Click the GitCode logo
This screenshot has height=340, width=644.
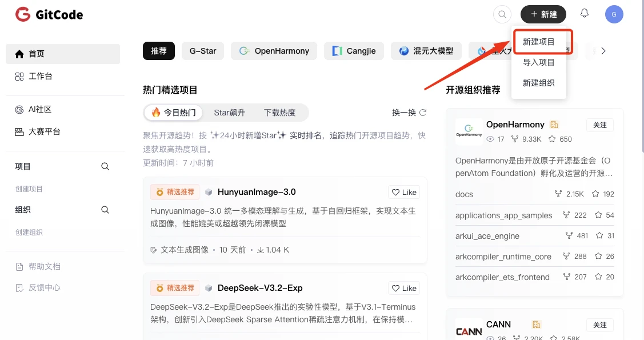[x=49, y=14]
